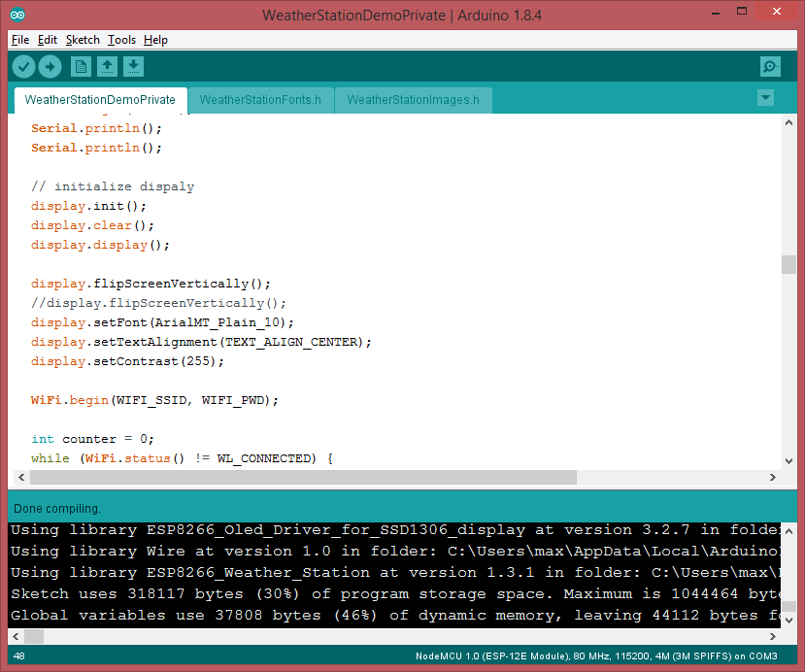The height and width of the screenshot is (672, 805).
Task: Click the Upload arrow button
Action: [x=50, y=67]
